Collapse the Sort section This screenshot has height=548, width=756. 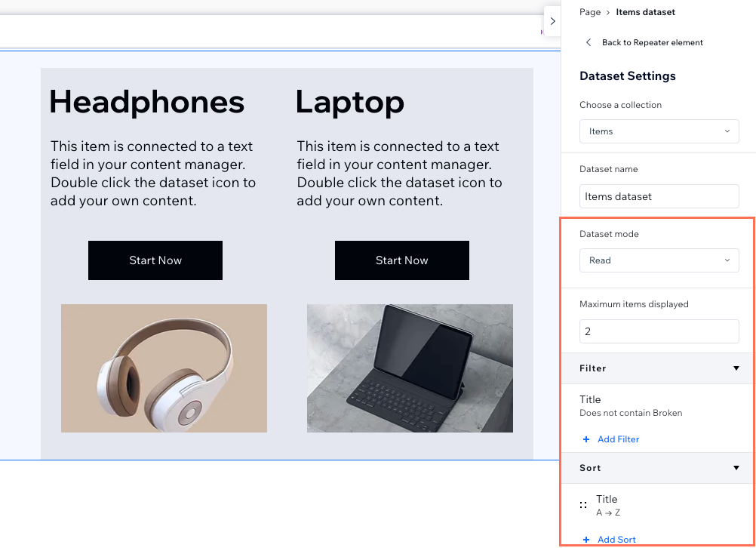tap(736, 468)
